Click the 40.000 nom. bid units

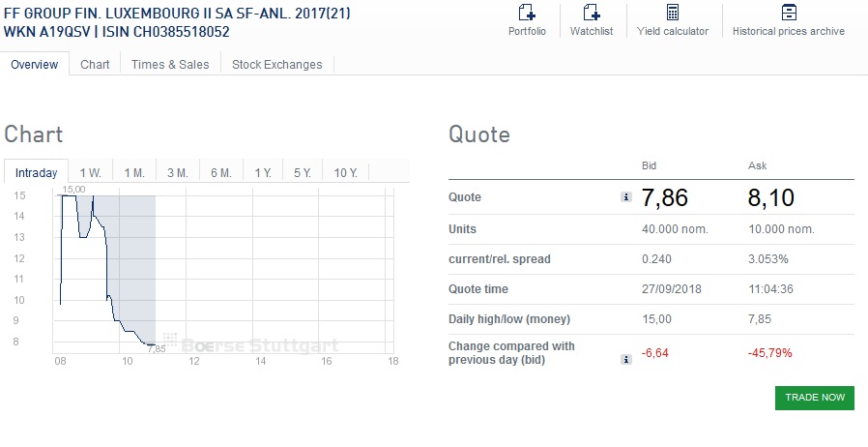pyautogui.click(x=675, y=228)
